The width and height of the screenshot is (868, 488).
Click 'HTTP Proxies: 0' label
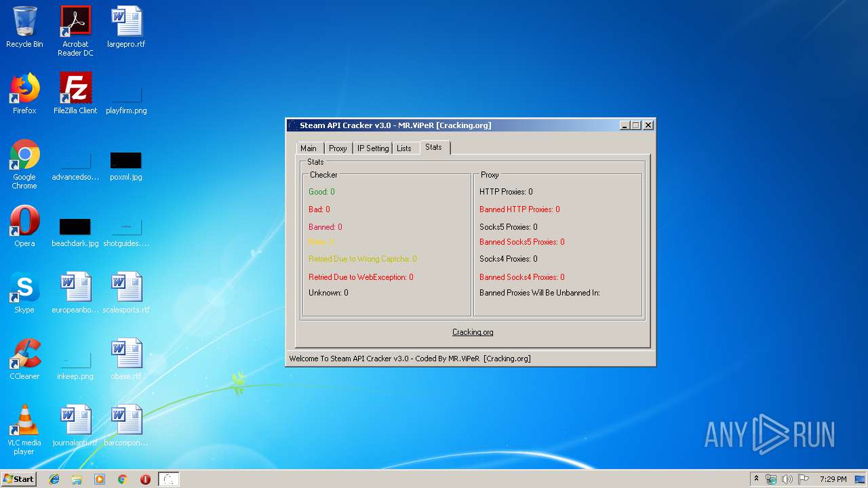506,192
